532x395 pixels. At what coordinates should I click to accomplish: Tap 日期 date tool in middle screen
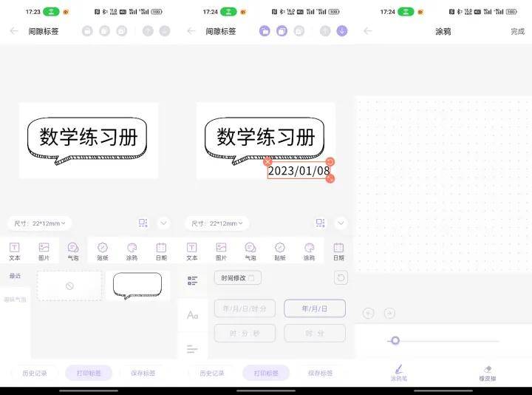pos(338,251)
